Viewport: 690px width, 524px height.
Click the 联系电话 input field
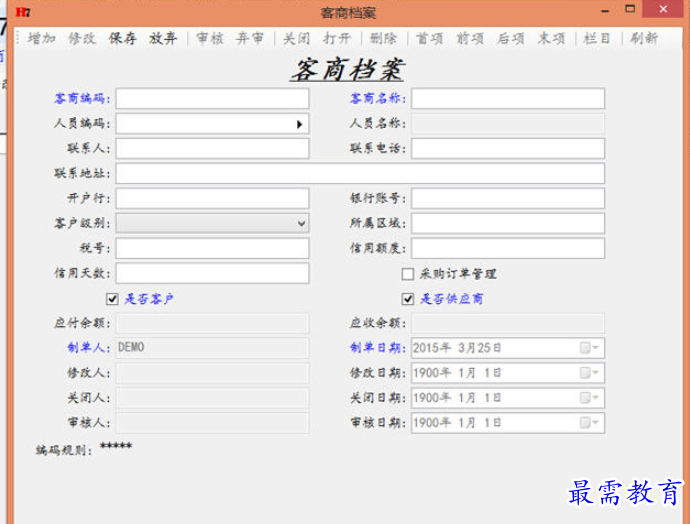pos(508,149)
